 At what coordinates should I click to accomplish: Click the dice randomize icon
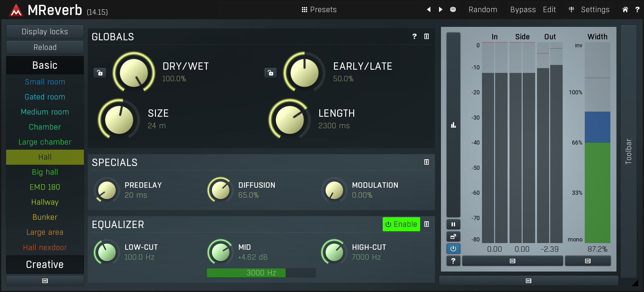pyautogui.click(x=453, y=10)
